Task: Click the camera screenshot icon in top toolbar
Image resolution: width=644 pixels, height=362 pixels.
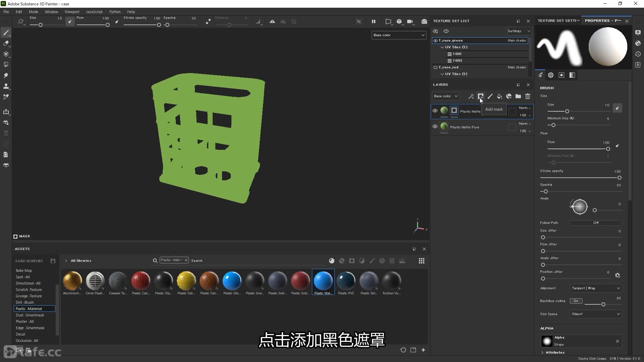Action: [424, 21]
